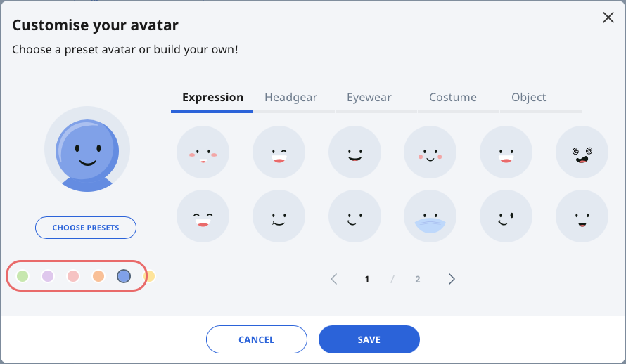
Task: Choose the face mask expression
Action: pyautogui.click(x=430, y=216)
